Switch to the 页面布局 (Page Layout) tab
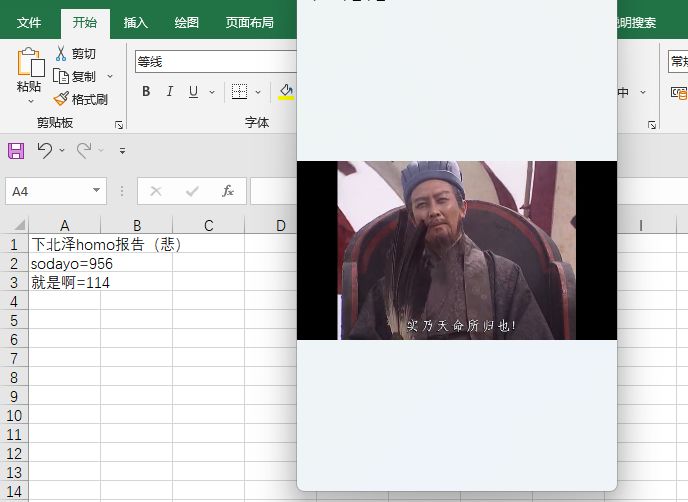688x502 pixels. point(250,22)
